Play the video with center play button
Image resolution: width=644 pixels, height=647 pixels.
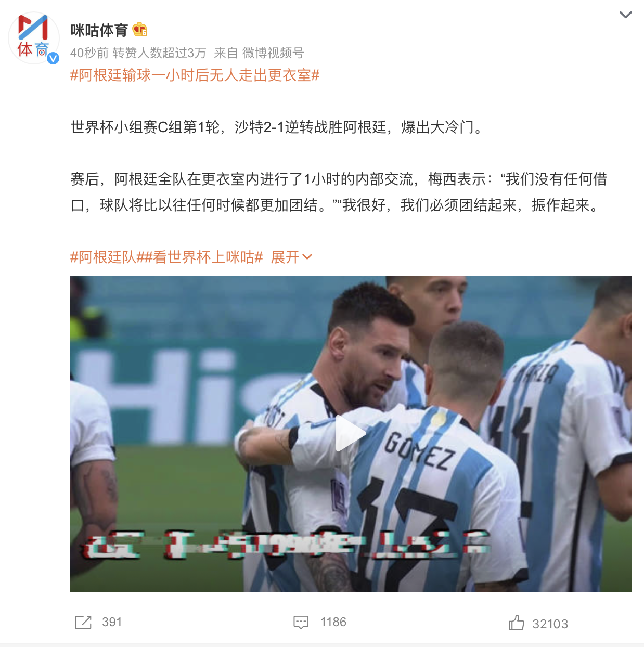click(x=351, y=433)
